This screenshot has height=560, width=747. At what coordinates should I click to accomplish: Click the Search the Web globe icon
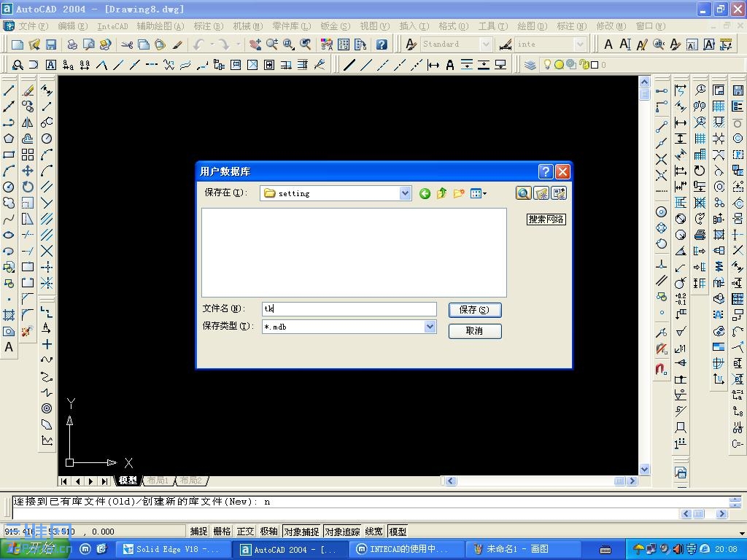click(x=523, y=192)
